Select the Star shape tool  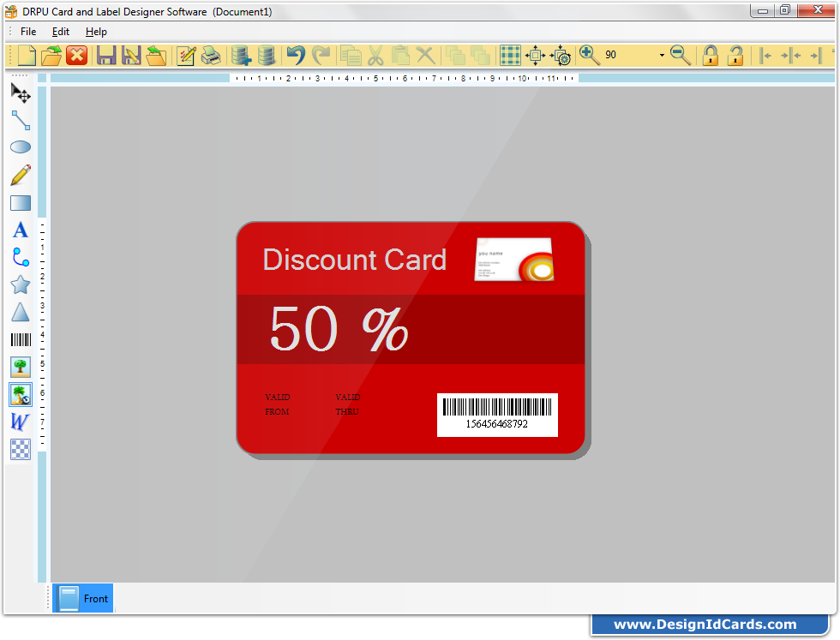tap(20, 284)
